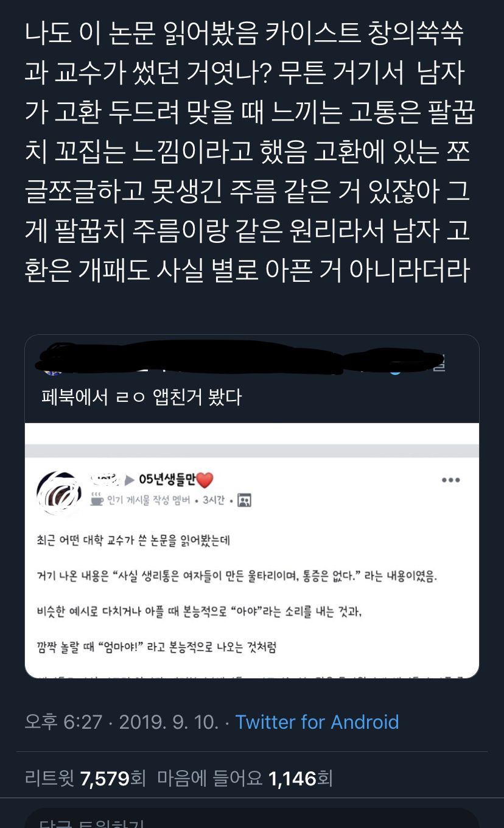Image resolution: width=504 pixels, height=828 pixels.
Task: Open the embedded Facebook screenshot image
Action: (x=252, y=551)
